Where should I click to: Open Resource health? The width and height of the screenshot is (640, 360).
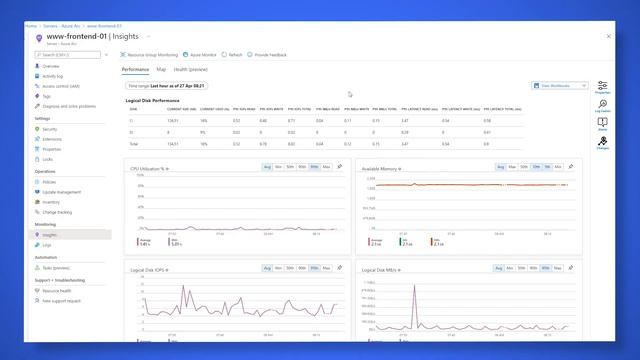click(57, 291)
